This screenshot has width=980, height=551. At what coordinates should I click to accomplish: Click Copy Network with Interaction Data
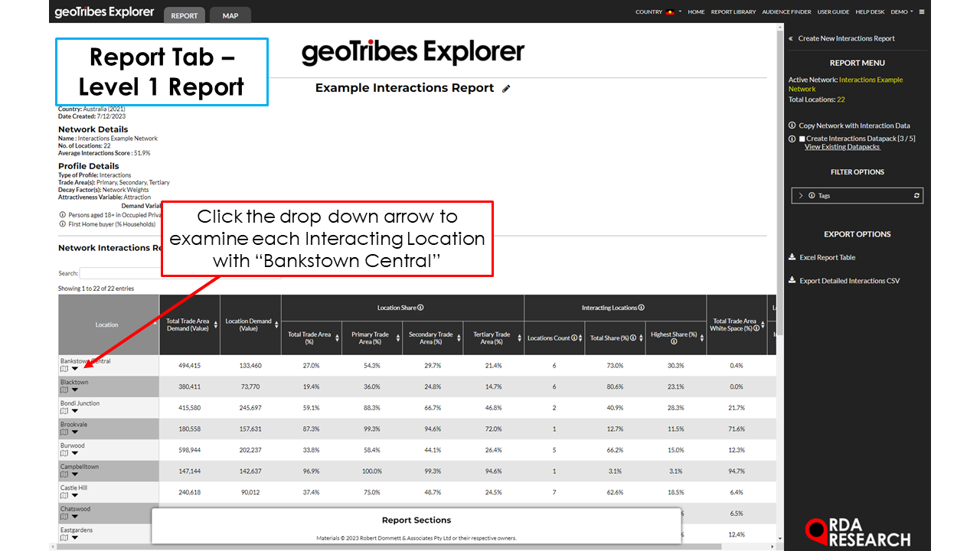tap(854, 126)
